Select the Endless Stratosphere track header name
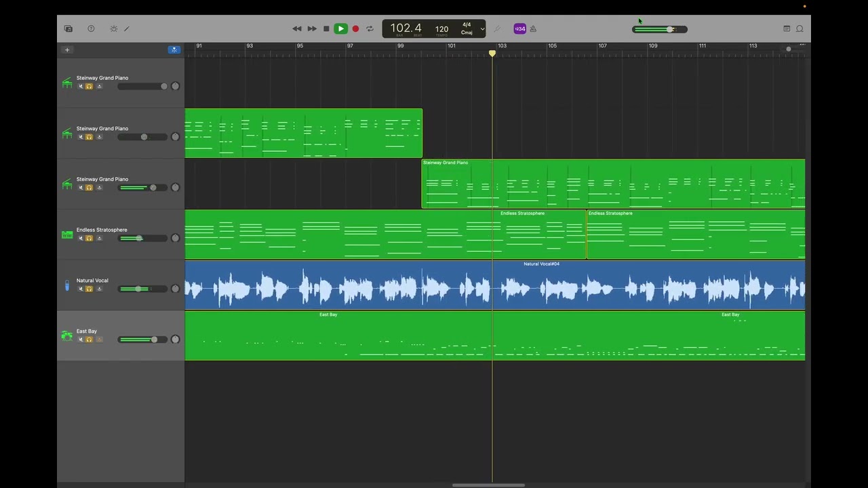This screenshot has height=488, width=868. coord(102,230)
